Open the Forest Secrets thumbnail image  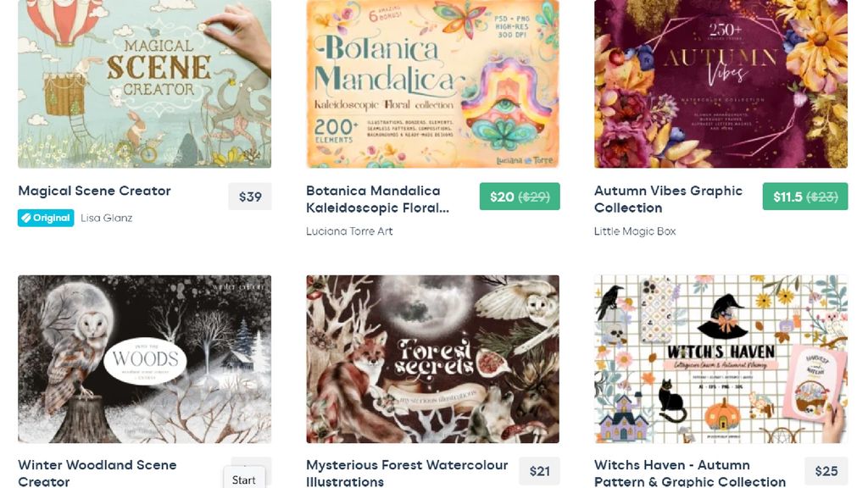432,358
